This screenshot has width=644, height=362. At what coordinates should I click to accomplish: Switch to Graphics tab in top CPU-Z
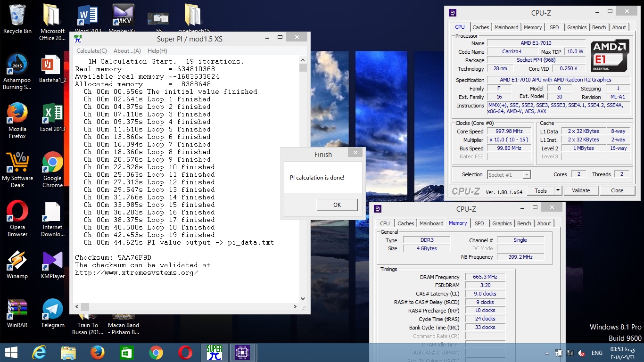[x=577, y=27]
